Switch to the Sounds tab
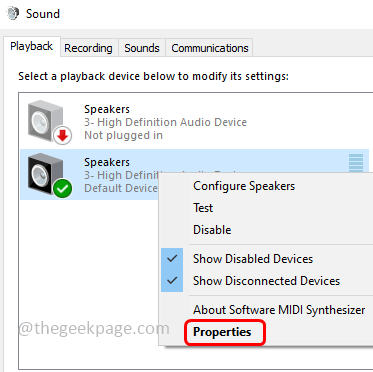This screenshot has height=372, width=373. 142,48
